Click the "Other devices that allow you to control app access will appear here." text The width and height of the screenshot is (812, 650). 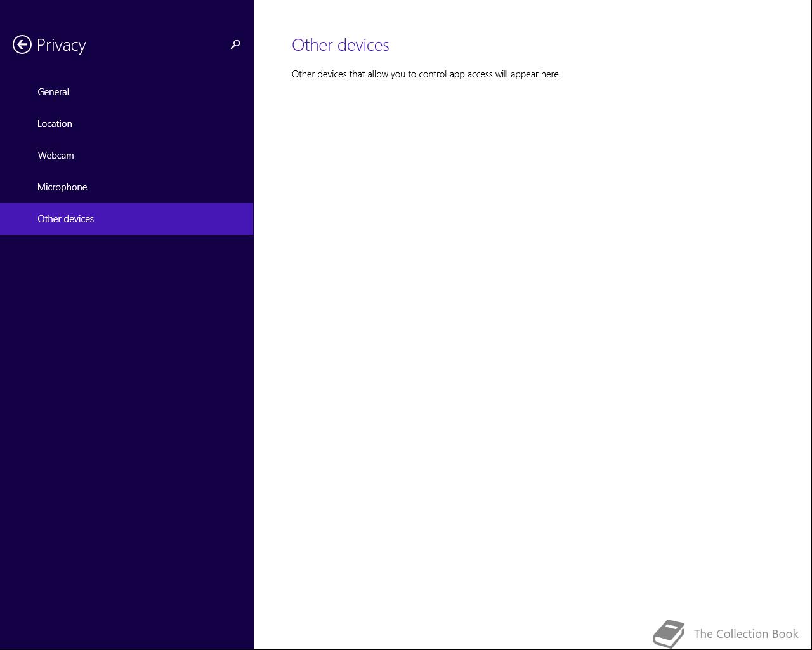tap(426, 74)
